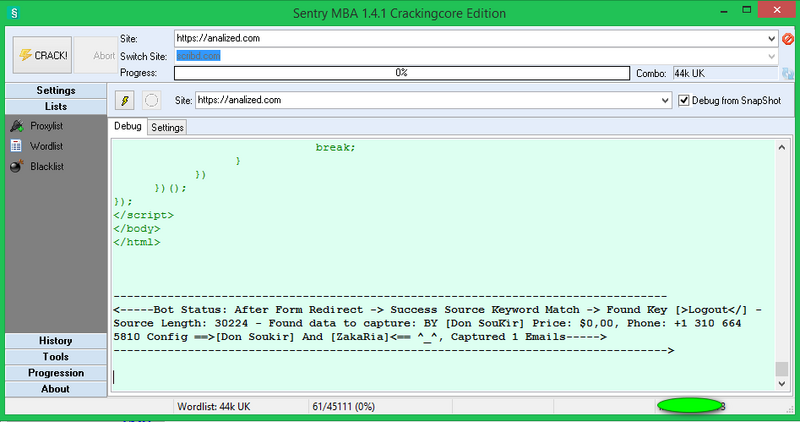Select Wordlist label in Lists
The image size is (800, 422).
(46, 146)
